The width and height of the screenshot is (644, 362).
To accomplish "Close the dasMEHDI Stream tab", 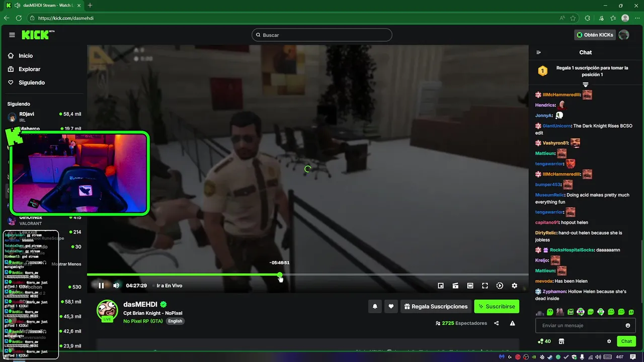I will [78, 5].
